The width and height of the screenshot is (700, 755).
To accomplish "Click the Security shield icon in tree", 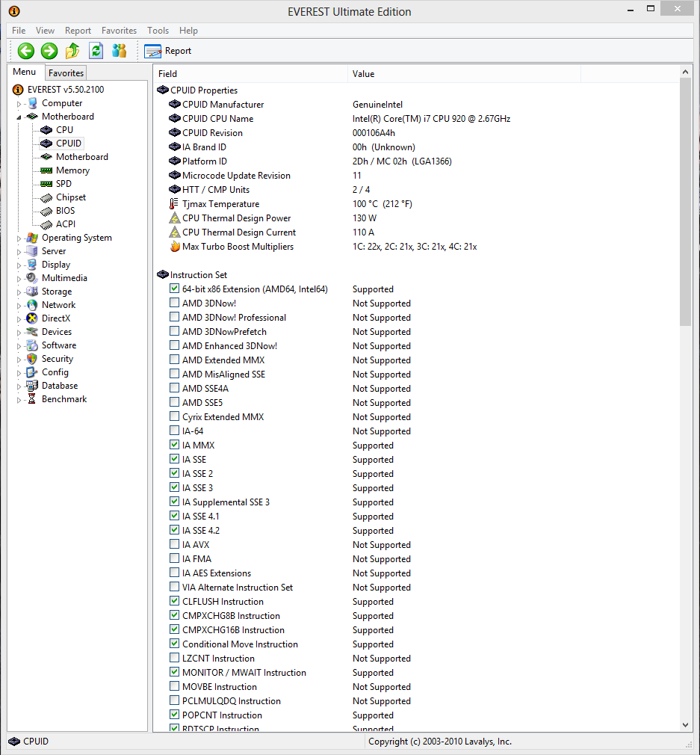I will (32, 360).
